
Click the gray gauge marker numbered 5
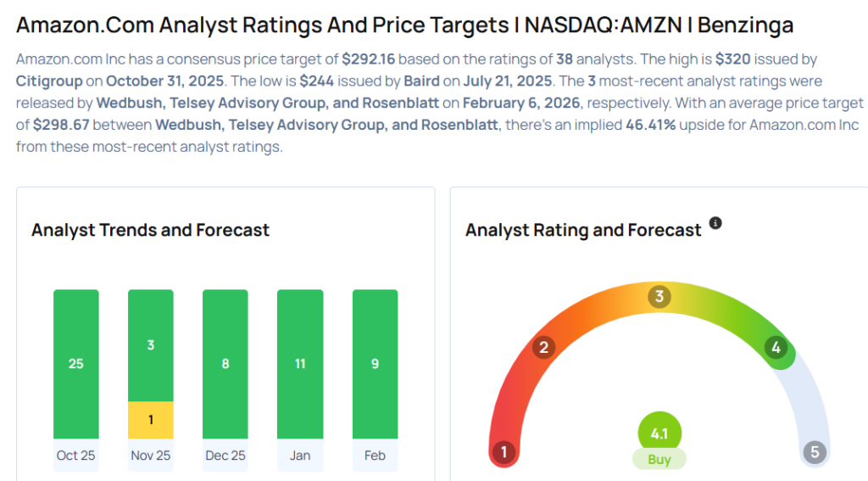[x=815, y=452]
